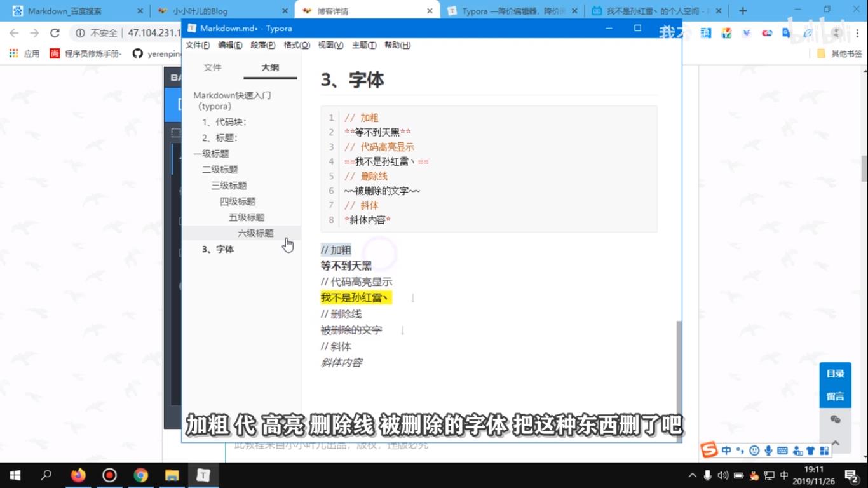
Task: Open Firefox from the taskbar
Action: (x=78, y=475)
